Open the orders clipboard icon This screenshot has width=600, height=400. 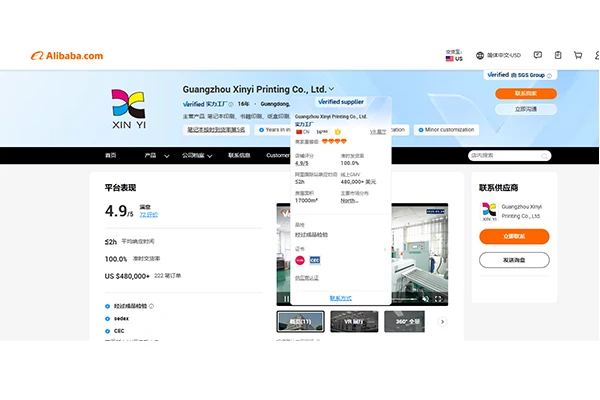point(558,55)
